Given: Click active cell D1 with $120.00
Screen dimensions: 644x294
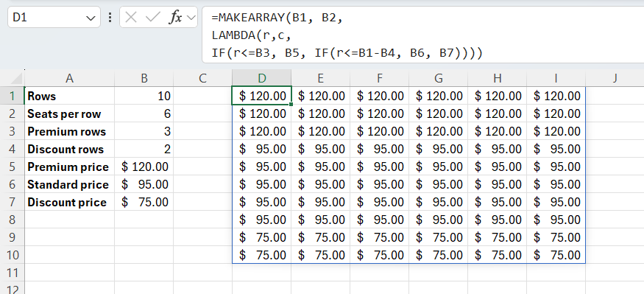Looking at the screenshot, I should (261, 96).
